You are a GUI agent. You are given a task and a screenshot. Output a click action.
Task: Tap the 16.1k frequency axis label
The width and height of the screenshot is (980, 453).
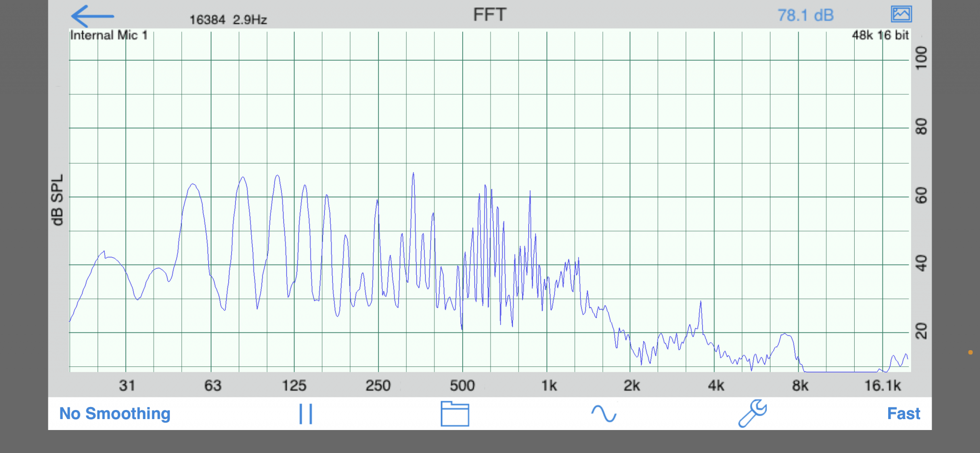pos(882,386)
